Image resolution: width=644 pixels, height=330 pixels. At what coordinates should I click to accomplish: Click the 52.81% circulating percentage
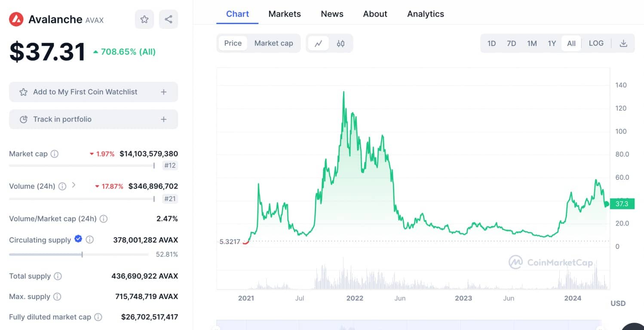(167, 254)
